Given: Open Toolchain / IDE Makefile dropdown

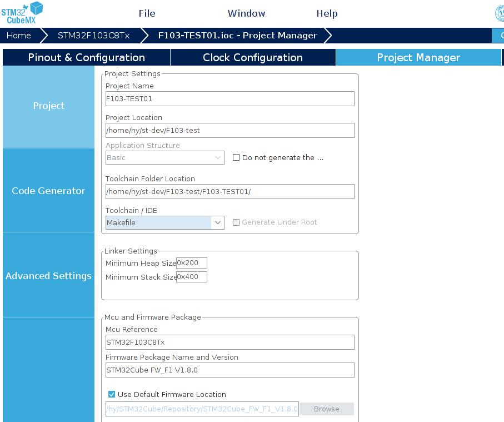Looking at the screenshot, I should point(165,222).
